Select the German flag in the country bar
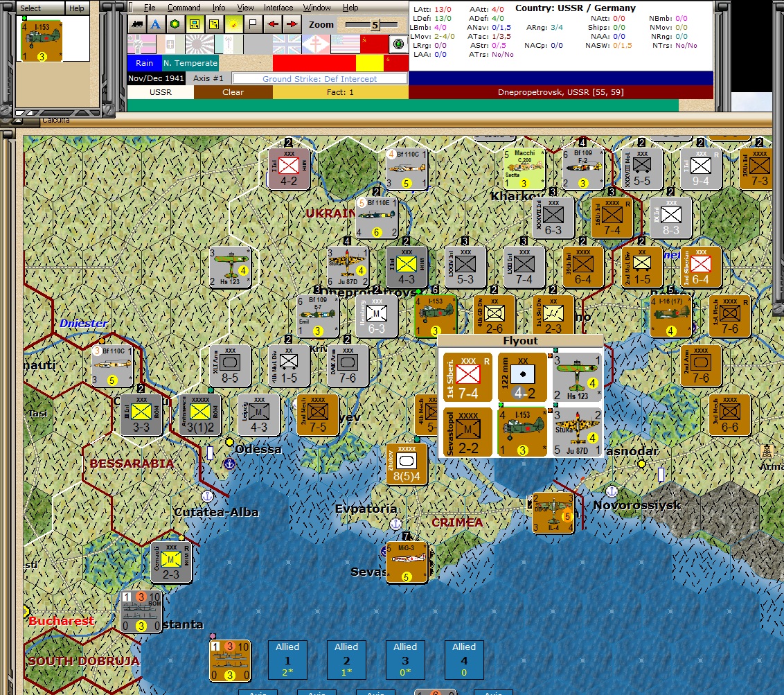Screen dimensions: 784x695 141,44
